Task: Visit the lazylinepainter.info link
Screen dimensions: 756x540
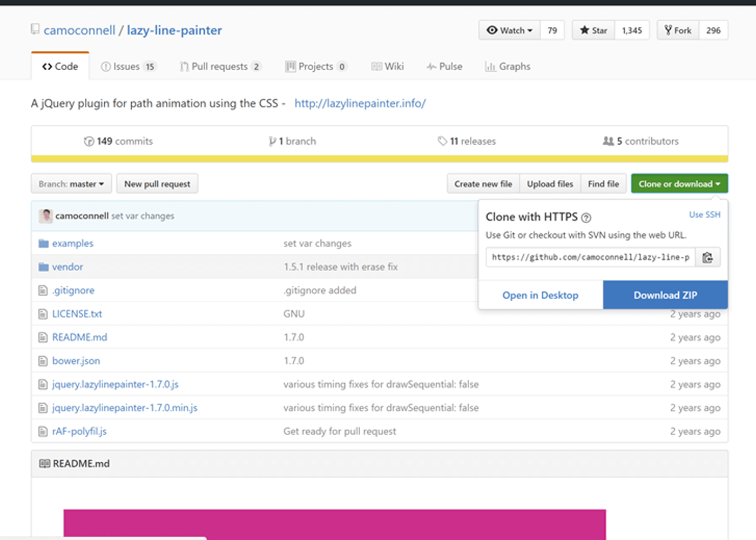Action: [x=360, y=103]
